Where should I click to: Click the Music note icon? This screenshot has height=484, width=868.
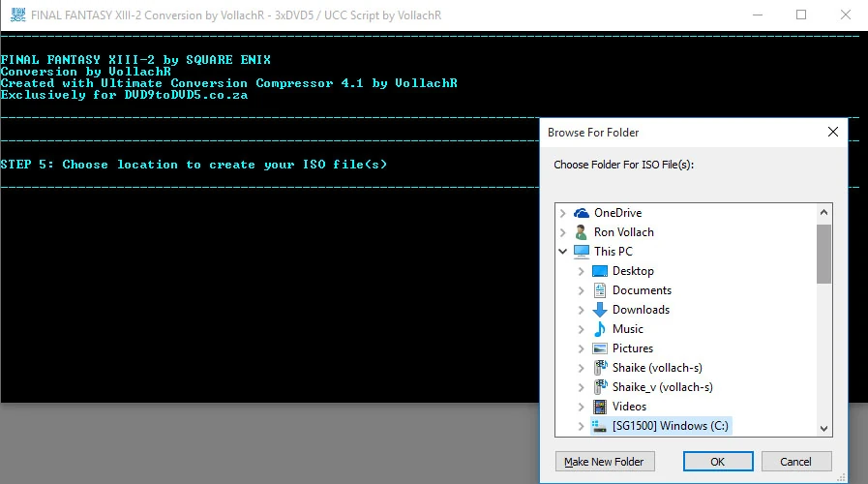coord(600,329)
